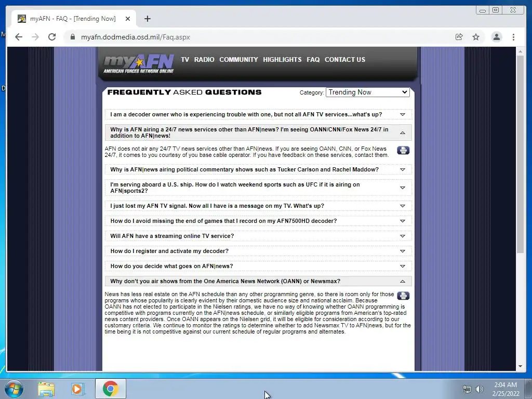Open the Category dropdown showing Trending Now
Viewport: 532px width, 399px height.
pos(367,92)
